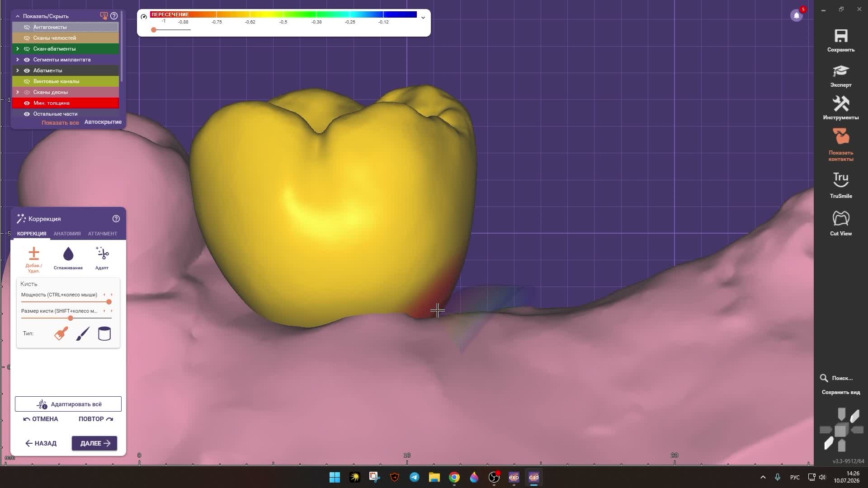Toggle visibility of Сканы челюстей
This screenshot has height=488, width=868.
pos(27,38)
